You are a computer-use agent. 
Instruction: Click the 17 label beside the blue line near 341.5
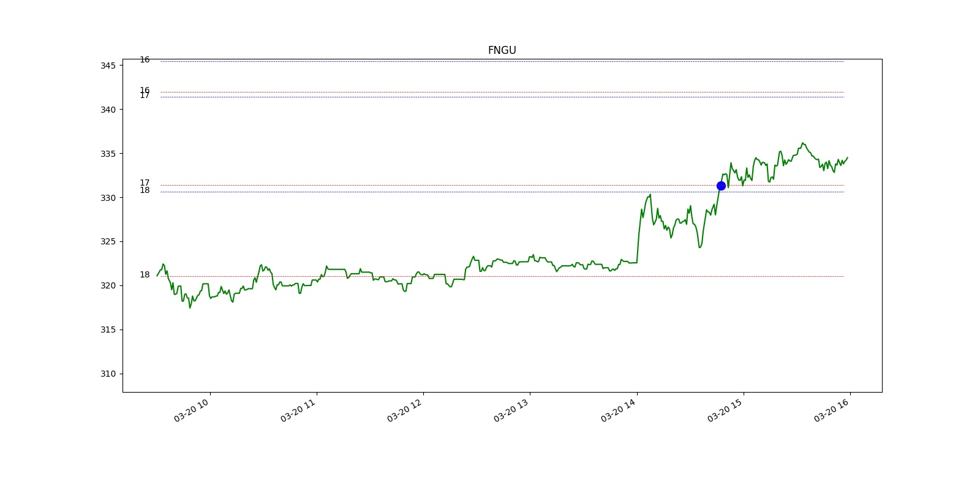tap(145, 96)
